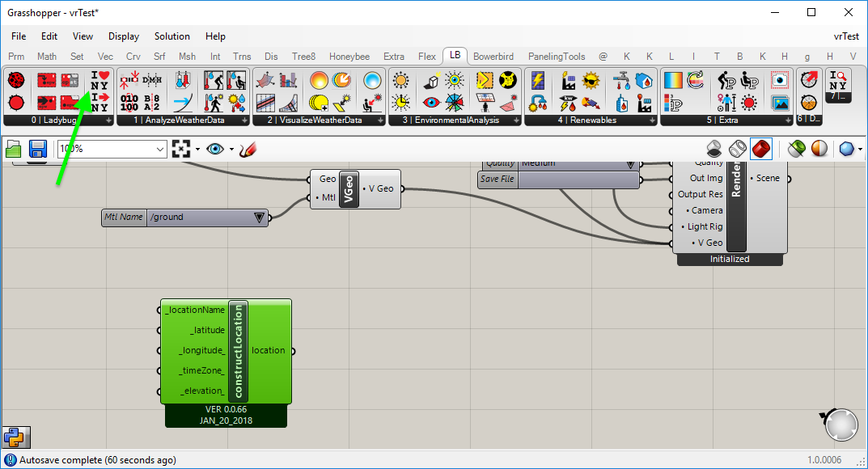This screenshot has height=469, width=868.
Task: Open the Help menu
Action: pyautogui.click(x=215, y=36)
